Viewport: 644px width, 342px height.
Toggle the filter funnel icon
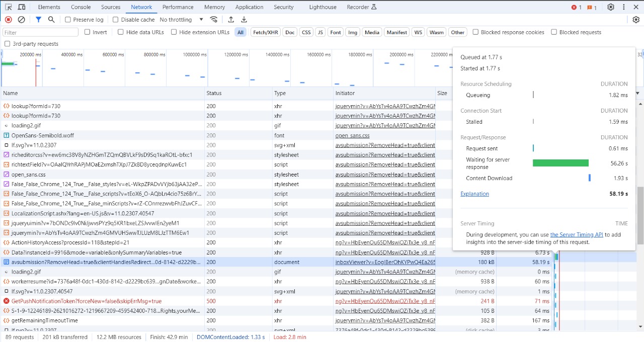click(x=38, y=20)
